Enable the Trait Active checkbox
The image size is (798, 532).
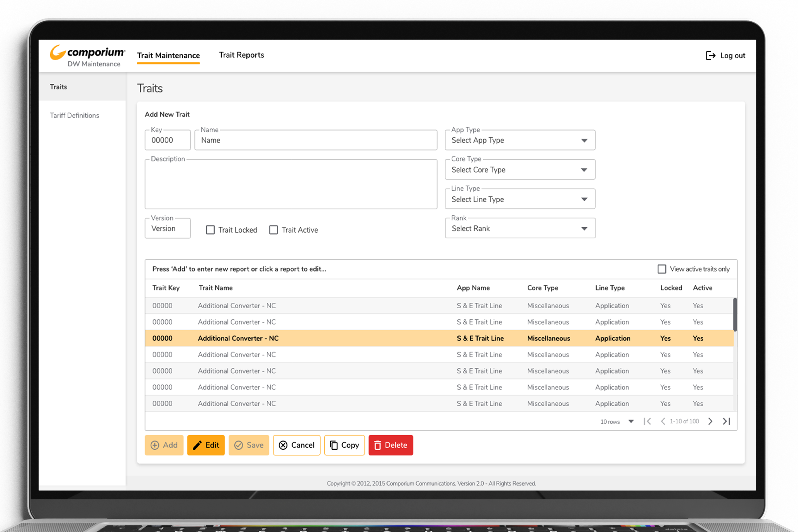(273, 230)
